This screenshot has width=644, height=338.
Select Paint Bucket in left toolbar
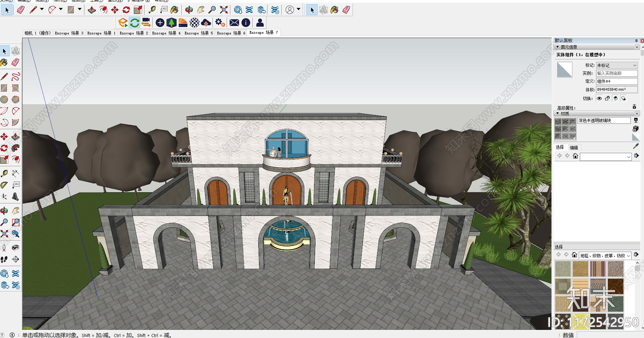(x=4, y=62)
